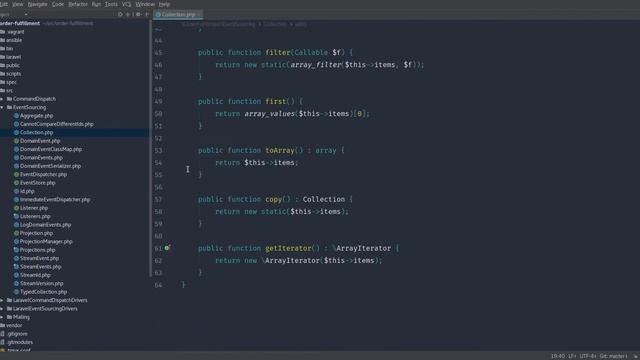
Task: Click the lock icon in status bar
Action: 636,356
